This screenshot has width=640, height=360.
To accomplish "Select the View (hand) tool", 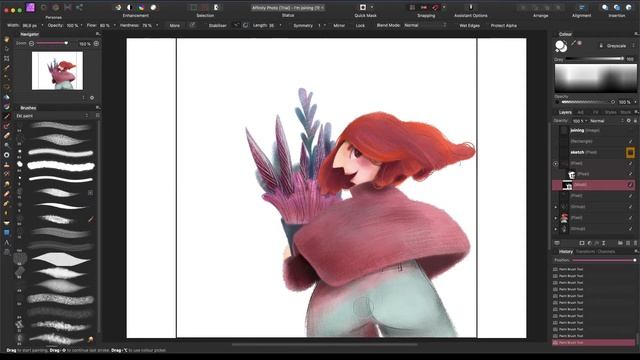I will click(7, 40).
